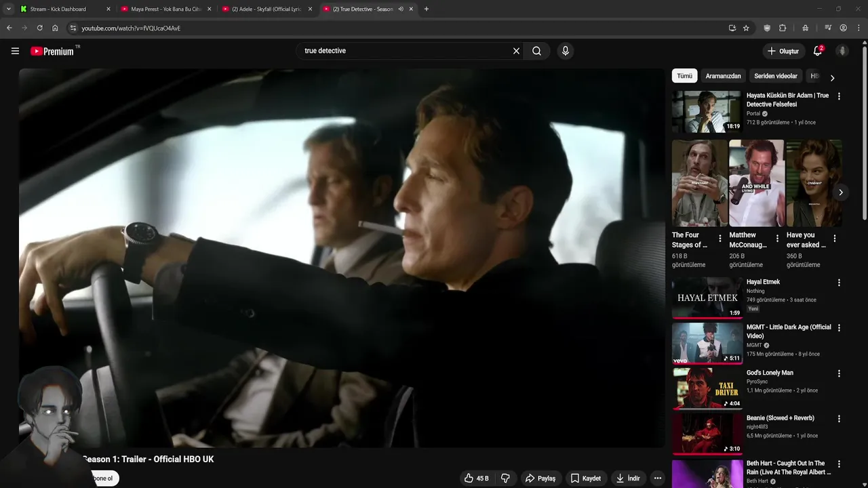This screenshot has width=868, height=488.
Task: Start voice search with microphone icon
Action: coord(566,51)
